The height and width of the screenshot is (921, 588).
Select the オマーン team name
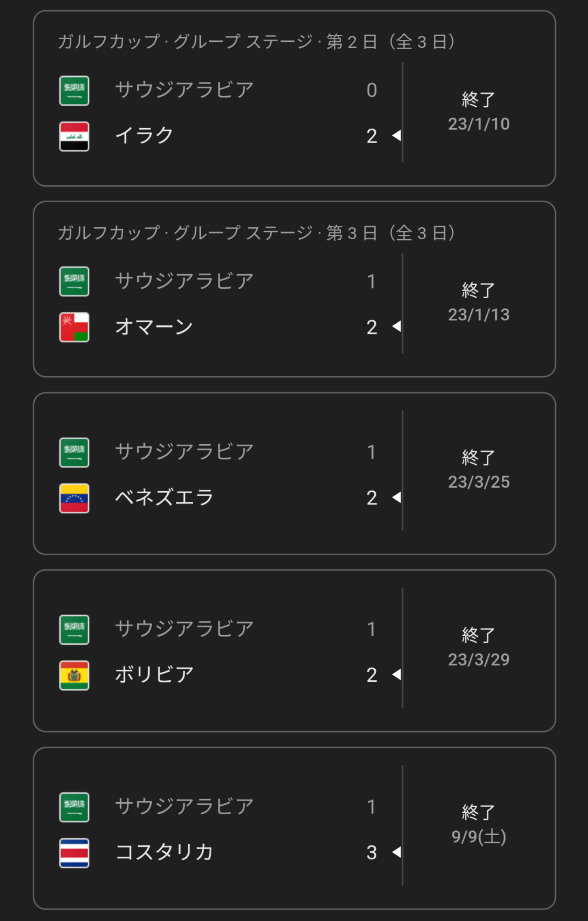[x=154, y=327]
